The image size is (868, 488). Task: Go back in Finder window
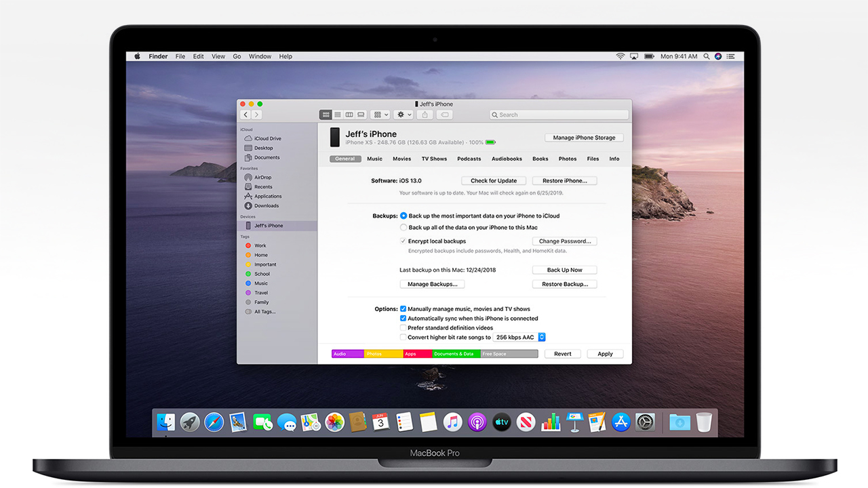click(246, 115)
